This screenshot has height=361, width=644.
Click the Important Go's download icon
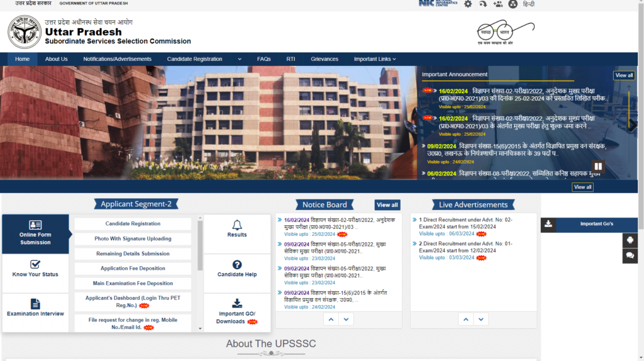click(548, 225)
